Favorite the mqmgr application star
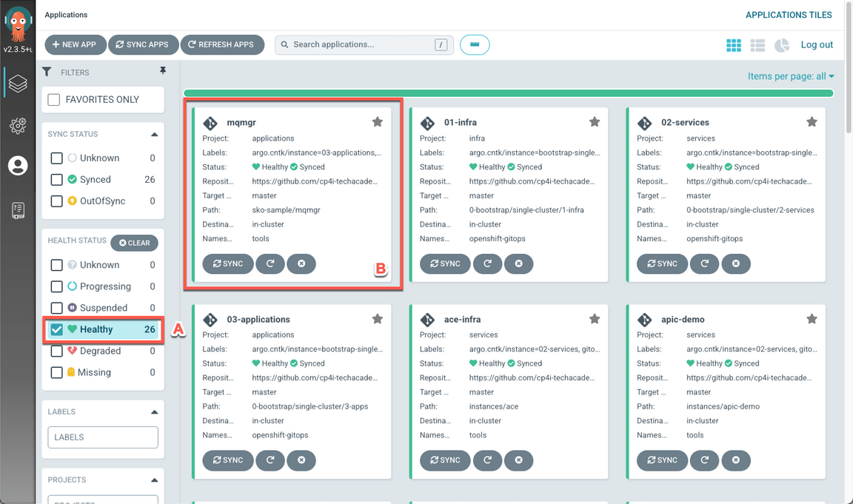This screenshot has height=504, width=853. (377, 122)
